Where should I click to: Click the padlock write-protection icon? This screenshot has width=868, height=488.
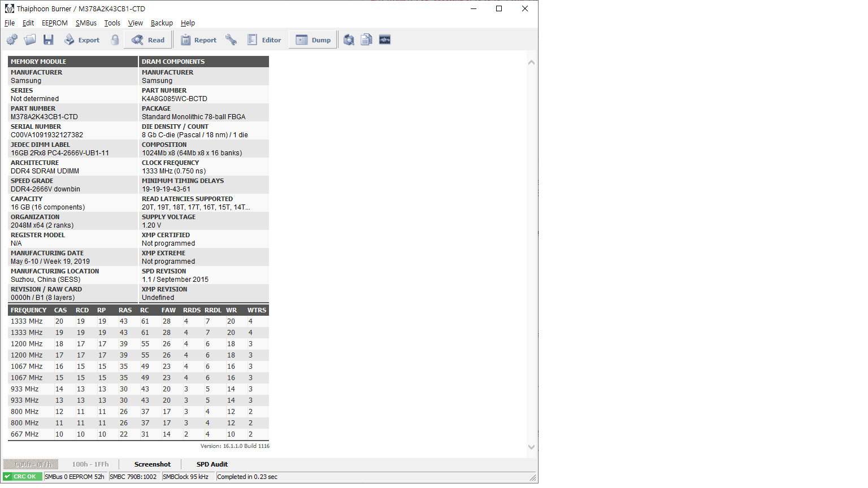pos(115,40)
